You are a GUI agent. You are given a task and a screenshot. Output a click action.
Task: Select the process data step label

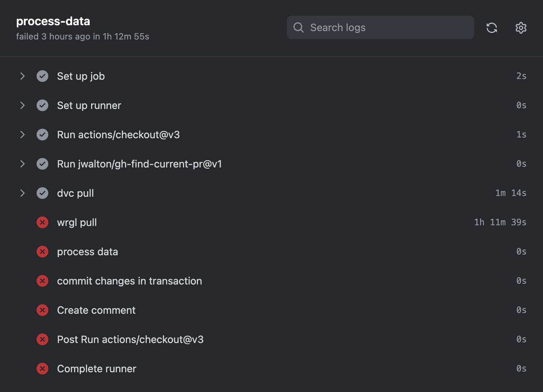(87, 252)
